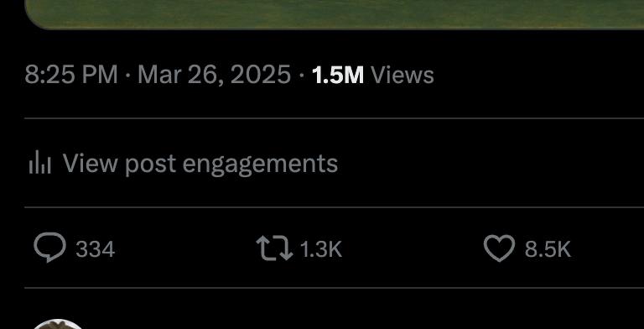Click the year 2025 in date
The height and width of the screenshot is (329, 644).
click(x=261, y=75)
